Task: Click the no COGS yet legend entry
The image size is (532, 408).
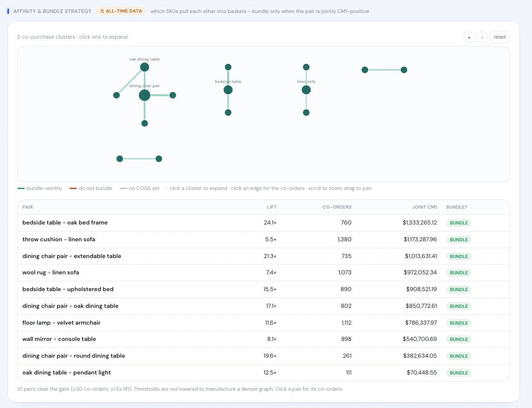Action: [x=139, y=188]
